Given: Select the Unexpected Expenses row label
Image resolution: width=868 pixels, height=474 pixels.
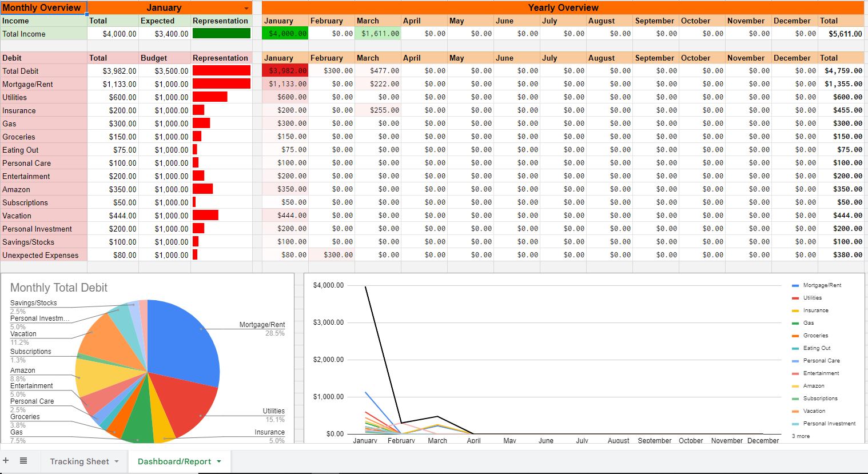Looking at the screenshot, I should [44, 255].
